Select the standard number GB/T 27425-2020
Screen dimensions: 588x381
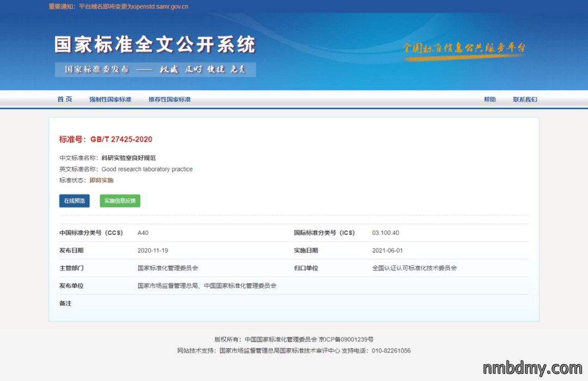point(121,139)
